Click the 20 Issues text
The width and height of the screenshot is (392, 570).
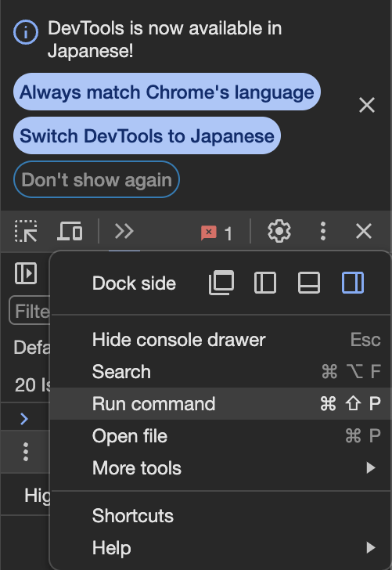pyautogui.click(x=32, y=384)
